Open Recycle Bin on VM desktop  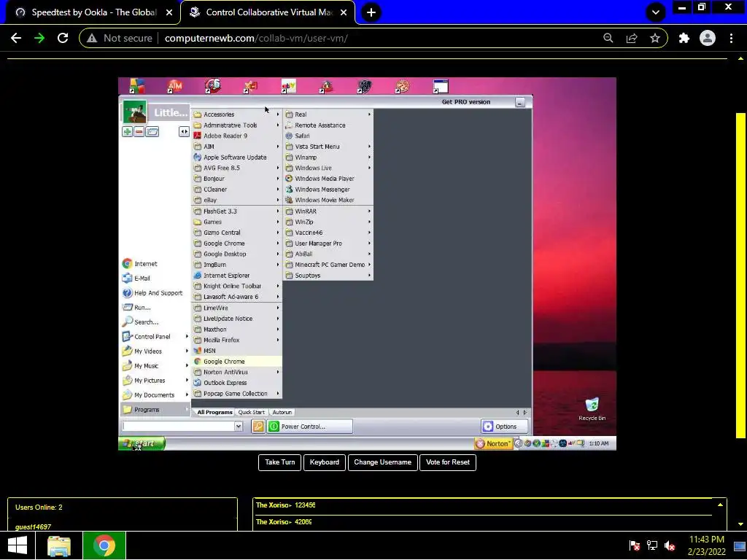click(592, 409)
